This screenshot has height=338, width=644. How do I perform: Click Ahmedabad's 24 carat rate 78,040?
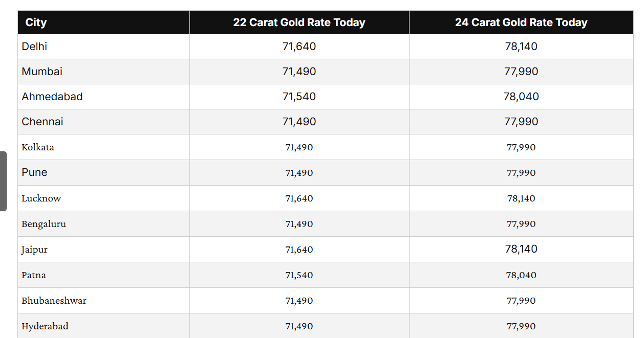(x=521, y=97)
